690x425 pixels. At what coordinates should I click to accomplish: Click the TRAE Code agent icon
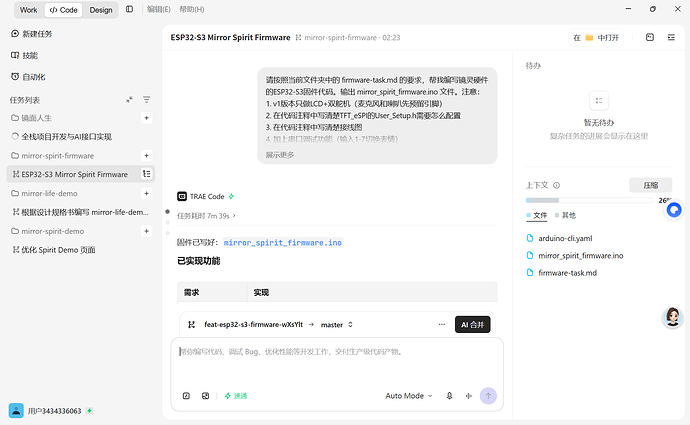click(182, 197)
